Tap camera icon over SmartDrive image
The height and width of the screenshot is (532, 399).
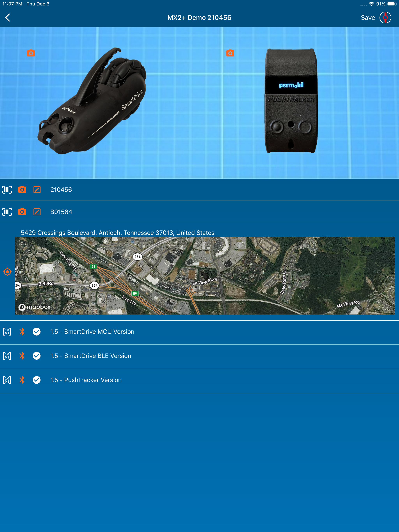click(x=31, y=53)
